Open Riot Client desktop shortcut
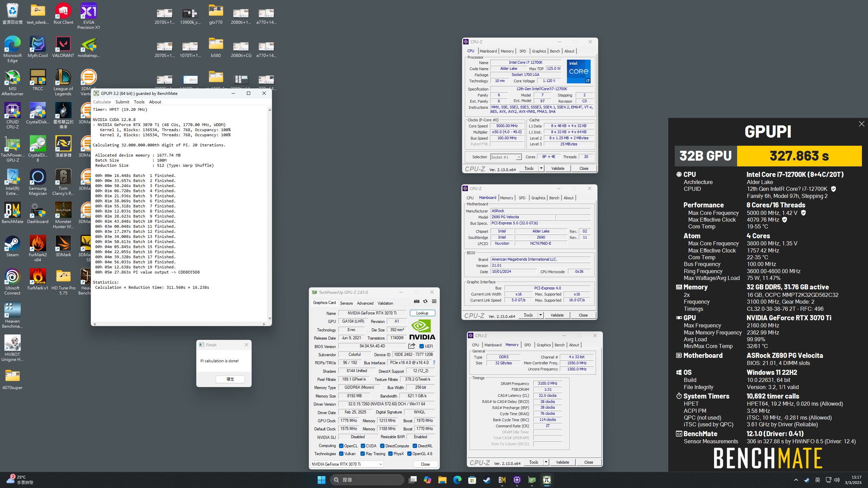The height and width of the screenshot is (488, 868). pyautogui.click(x=63, y=14)
